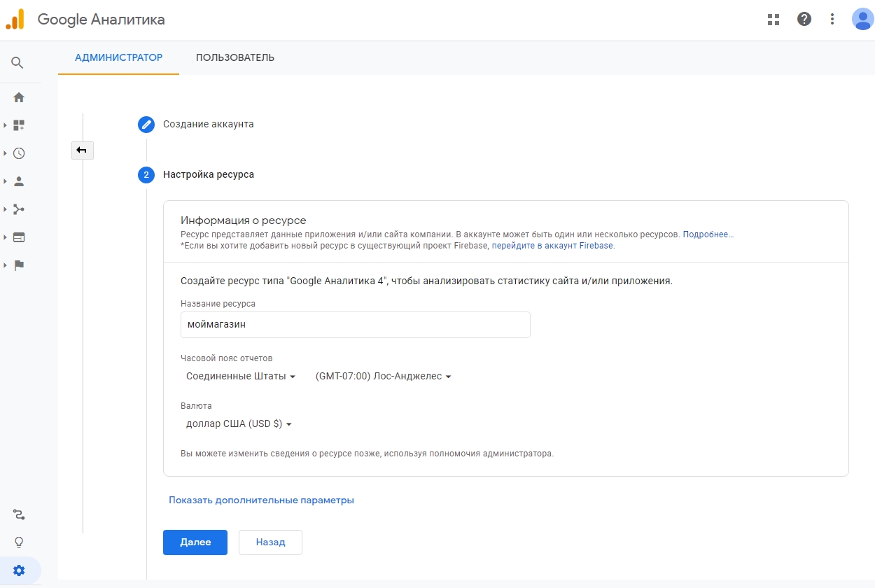Click the Часовой пояс отчетов label
This screenshot has width=875, height=588.
click(226, 358)
